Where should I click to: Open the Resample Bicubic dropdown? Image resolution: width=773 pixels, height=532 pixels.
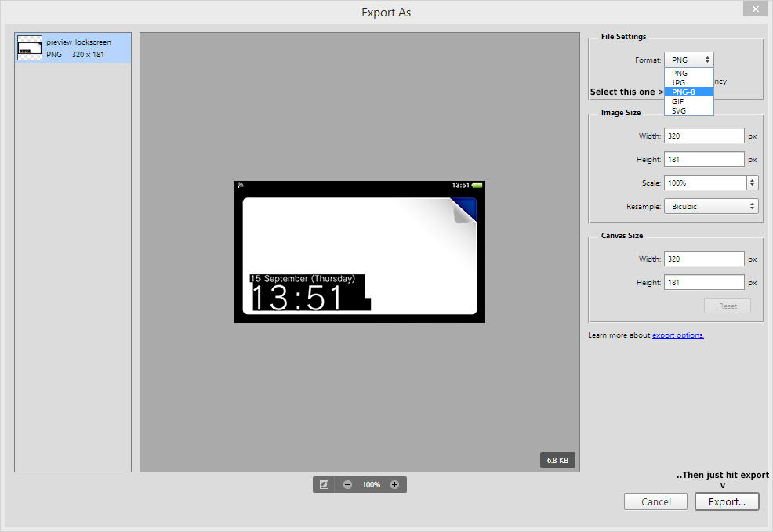point(711,206)
